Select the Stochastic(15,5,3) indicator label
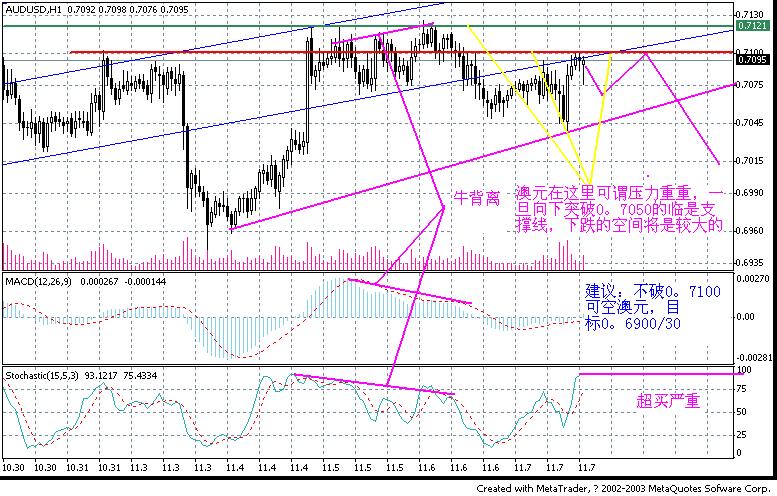 pyautogui.click(x=42, y=376)
